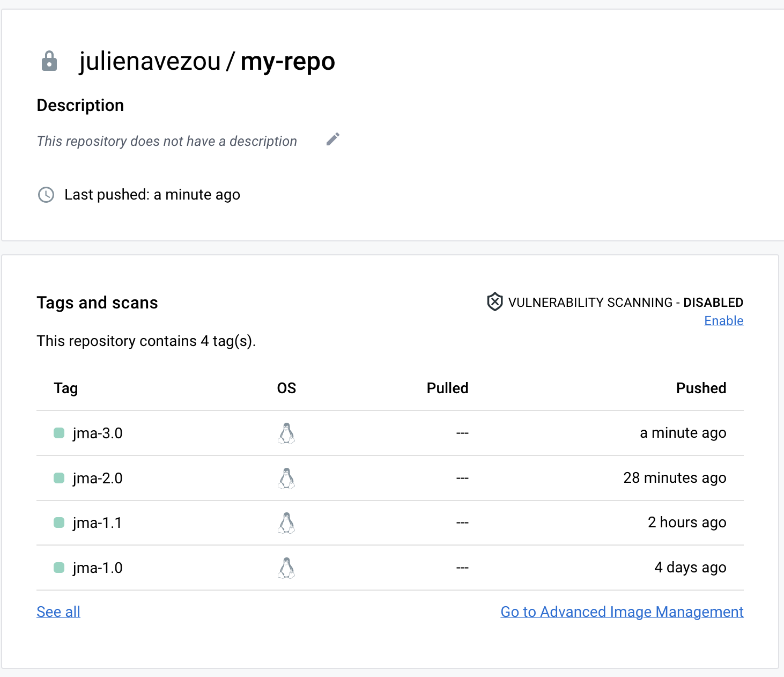Click the jma-1.1 status color swatch
The width and height of the screenshot is (784, 677).
tap(58, 523)
